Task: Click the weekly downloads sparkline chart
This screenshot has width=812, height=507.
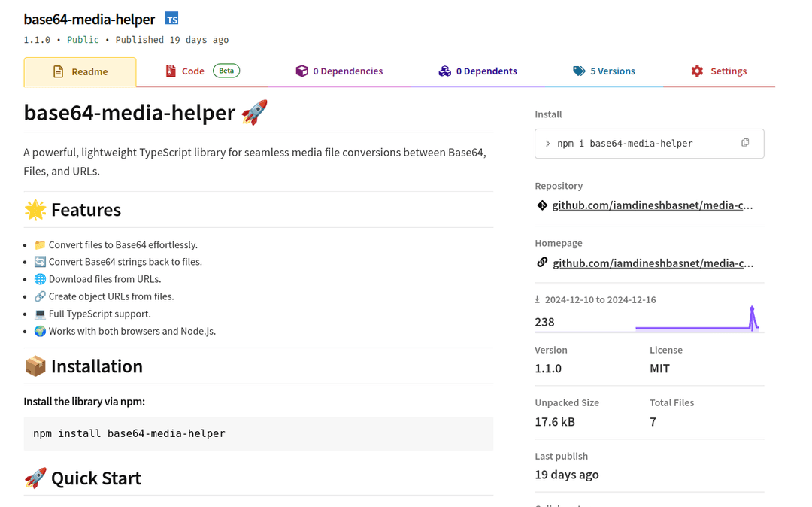Action: coord(697,321)
